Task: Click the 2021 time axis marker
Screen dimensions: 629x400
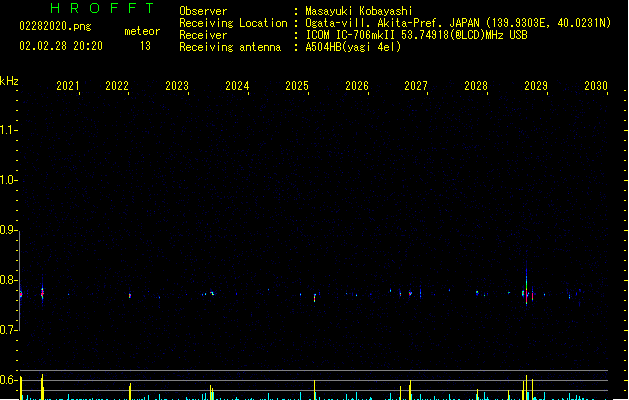Action: pyautogui.click(x=68, y=86)
